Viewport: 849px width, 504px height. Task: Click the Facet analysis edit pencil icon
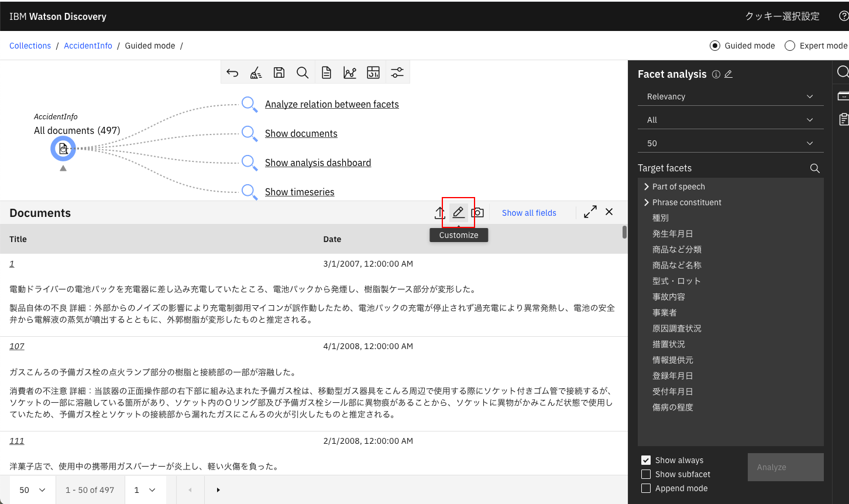tap(728, 74)
